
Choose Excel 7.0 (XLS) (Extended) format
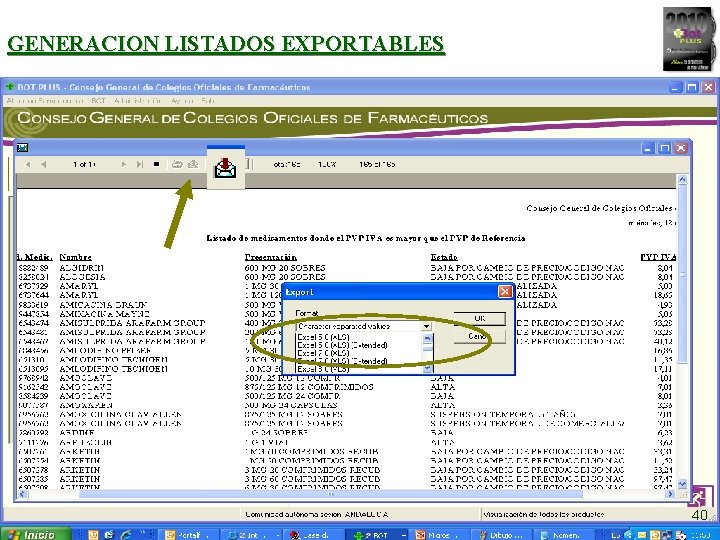pyautogui.click(x=342, y=361)
